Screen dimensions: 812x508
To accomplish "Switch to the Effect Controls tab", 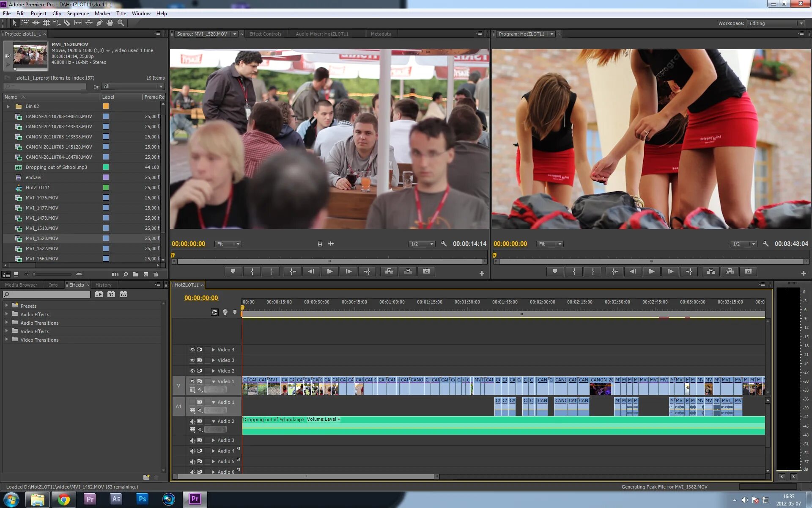I will (x=266, y=33).
